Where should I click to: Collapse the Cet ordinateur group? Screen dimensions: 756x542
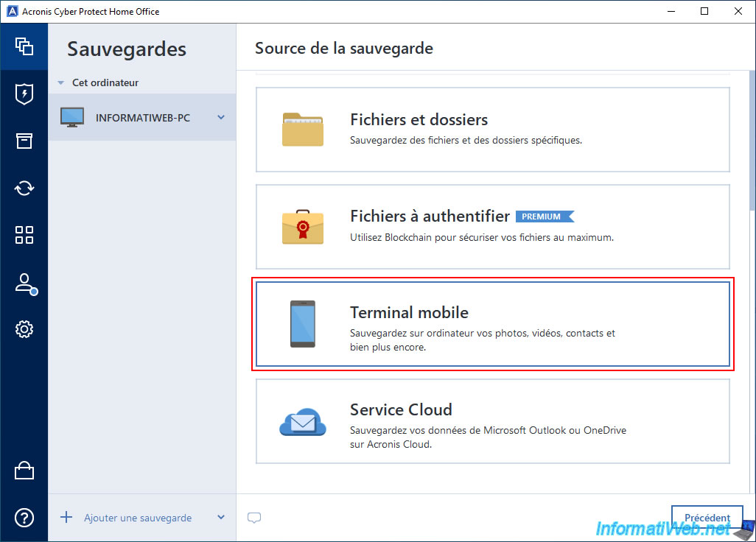tap(60, 83)
